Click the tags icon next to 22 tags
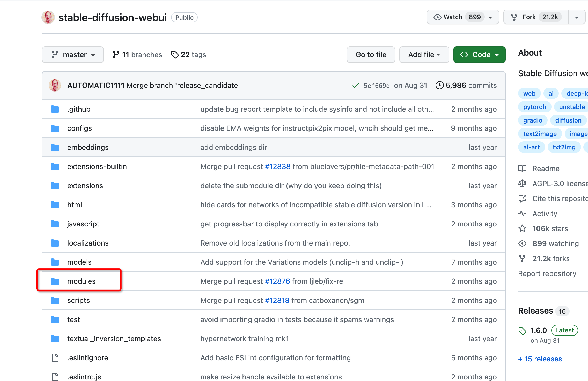This screenshot has width=588, height=381. (175, 55)
